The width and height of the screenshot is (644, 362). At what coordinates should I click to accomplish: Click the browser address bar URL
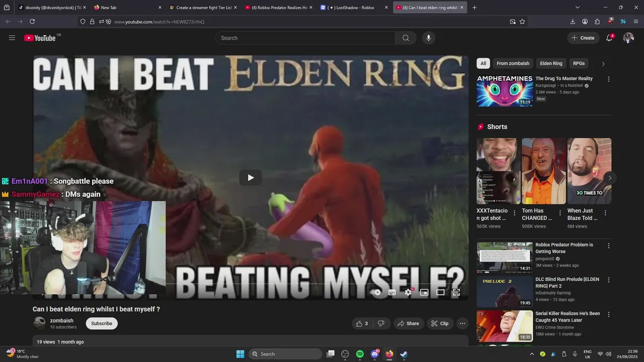(159, 22)
